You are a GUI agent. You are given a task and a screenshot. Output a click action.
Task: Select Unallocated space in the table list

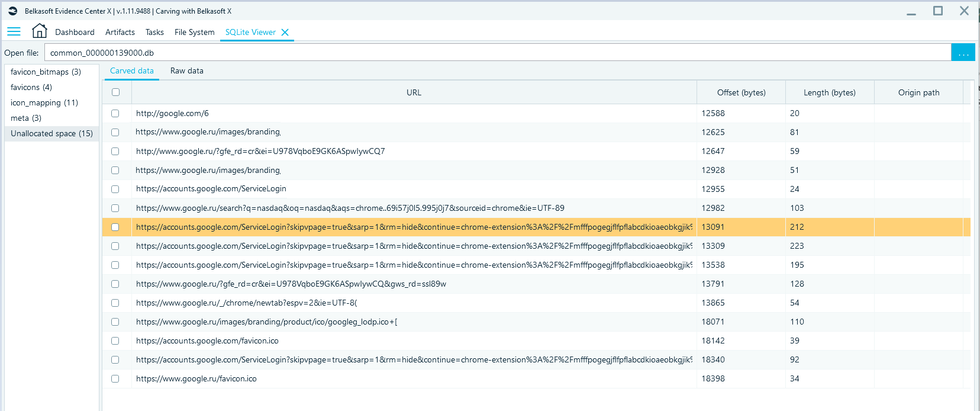coord(51,133)
